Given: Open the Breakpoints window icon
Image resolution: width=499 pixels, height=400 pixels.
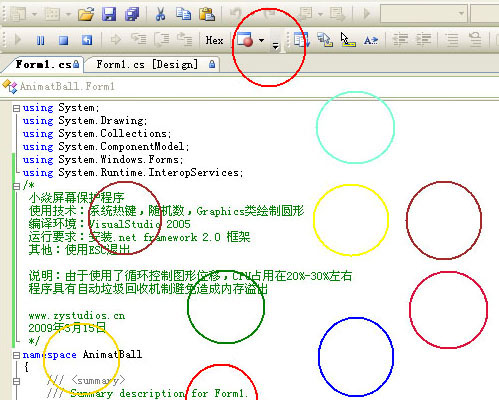Looking at the screenshot, I should 245,40.
